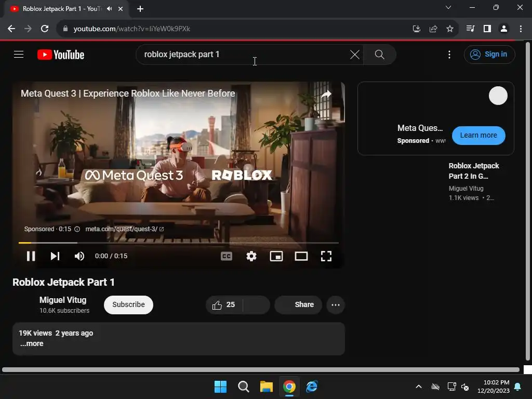532x399 pixels.
Task: Share this page from the address bar
Action: tap(433, 29)
